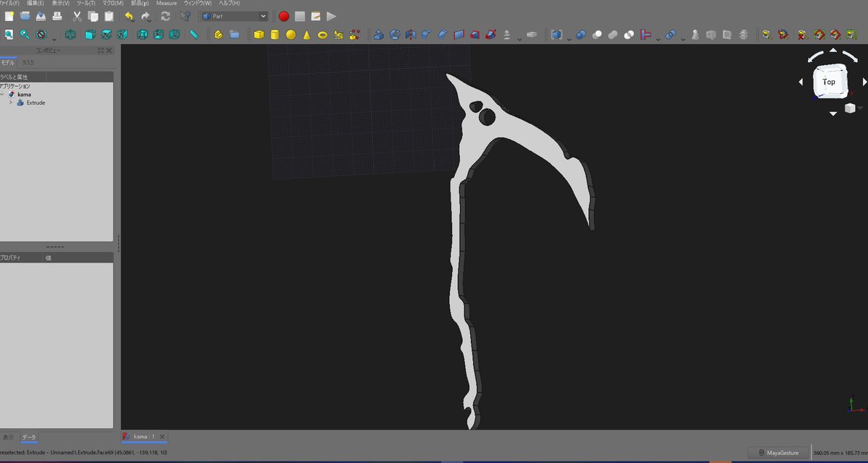
Task: Stop macro recording with the square icon
Action: tap(299, 16)
